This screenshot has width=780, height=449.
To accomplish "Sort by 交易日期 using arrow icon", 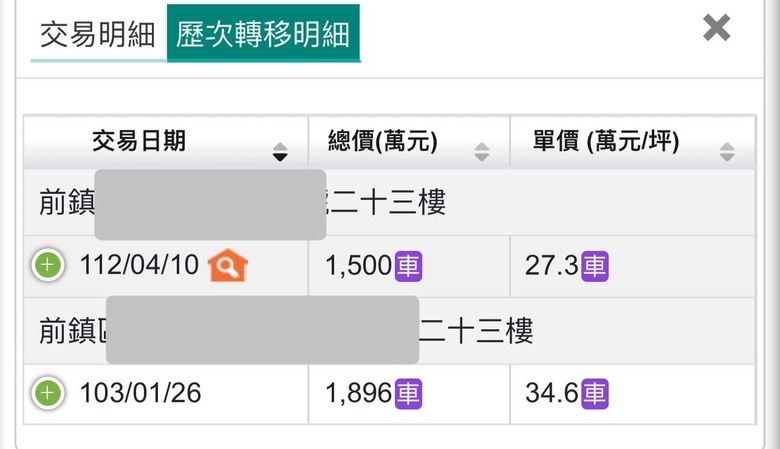I will pos(280,152).
